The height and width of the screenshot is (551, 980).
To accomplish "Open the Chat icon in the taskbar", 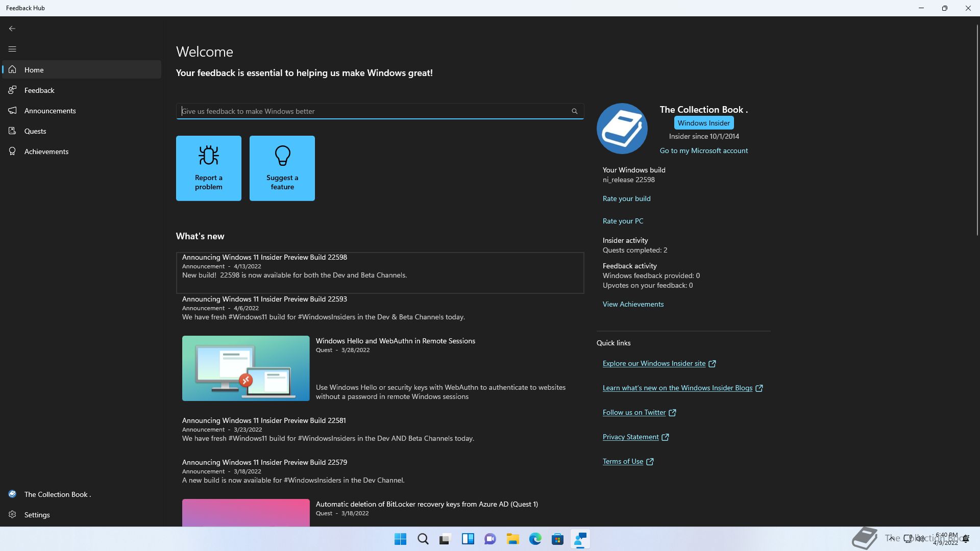I will pos(491,539).
